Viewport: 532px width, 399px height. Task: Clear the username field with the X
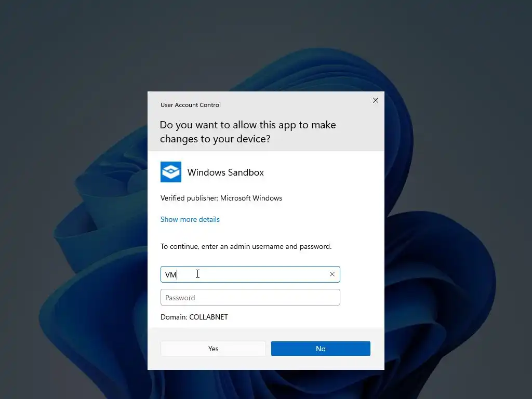pos(332,274)
